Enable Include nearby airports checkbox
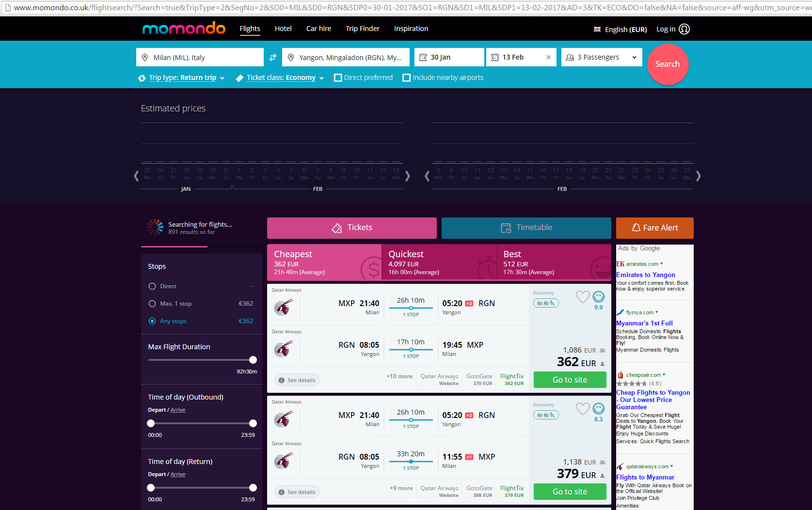The width and height of the screenshot is (812, 510). click(x=407, y=77)
